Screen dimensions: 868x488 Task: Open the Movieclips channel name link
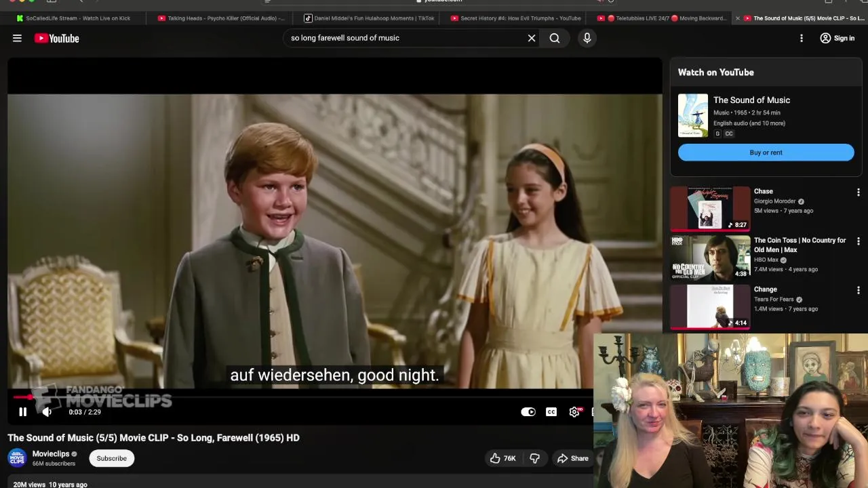click(x=51, y=454)
